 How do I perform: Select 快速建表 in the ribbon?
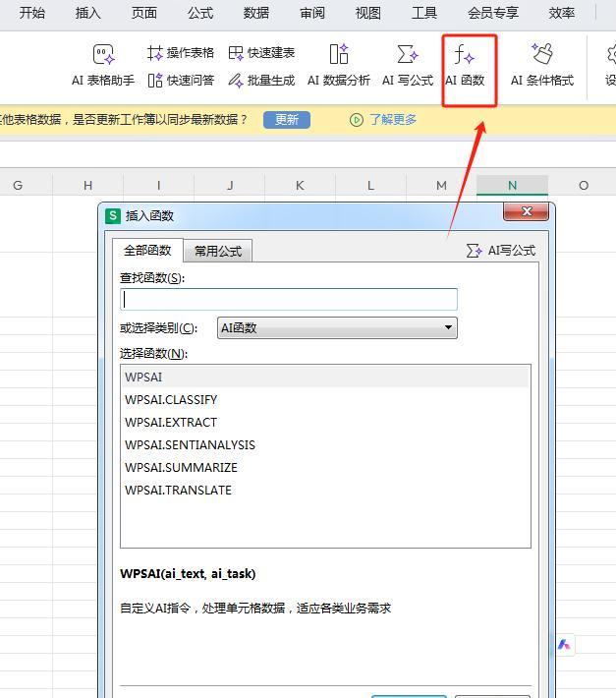click(261, 53)
